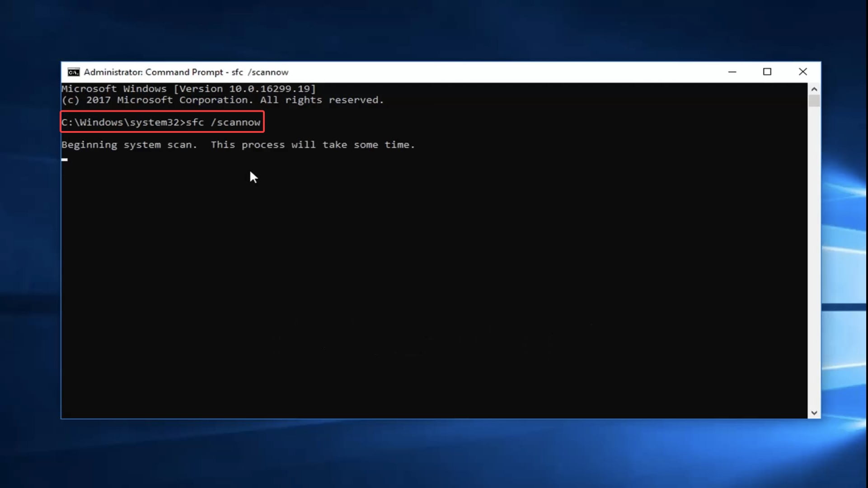Click the 'C:\Windows\system32>sfc /scannow' command line
The image size is (868, 488).
pyautogui.click(x=161, y=122)
